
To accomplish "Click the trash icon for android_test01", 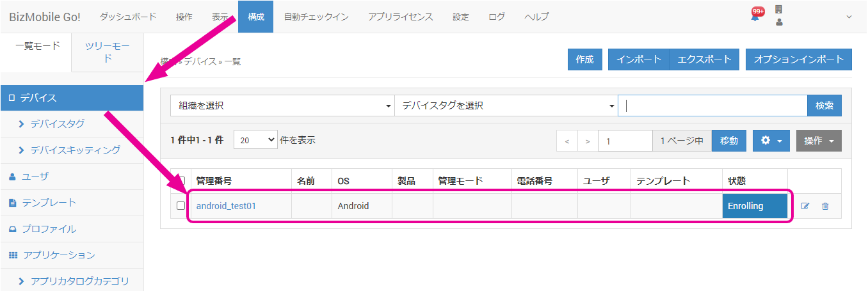I will [x=825, y=206].
